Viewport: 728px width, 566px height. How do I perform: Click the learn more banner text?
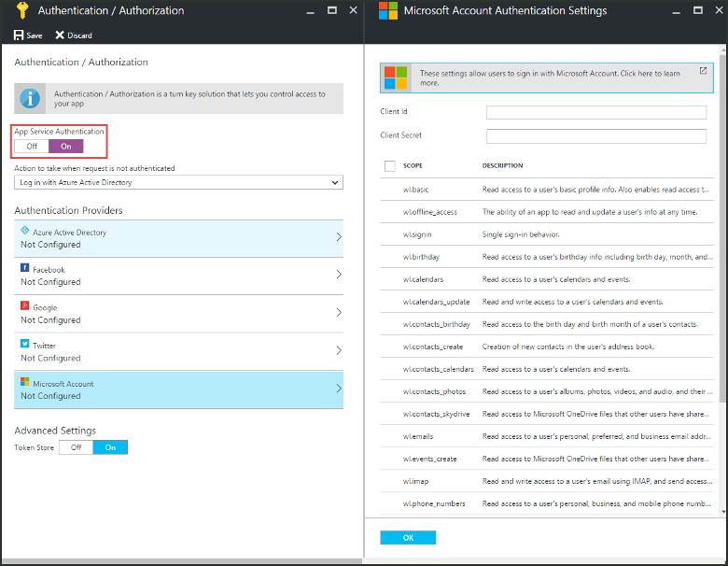click(x=550, y=78)
